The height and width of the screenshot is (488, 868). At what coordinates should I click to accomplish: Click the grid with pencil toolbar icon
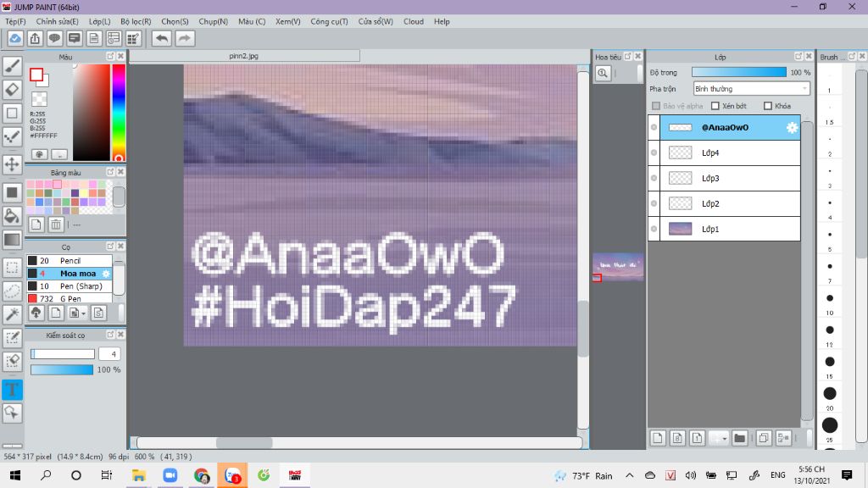[x=133, y=38]
